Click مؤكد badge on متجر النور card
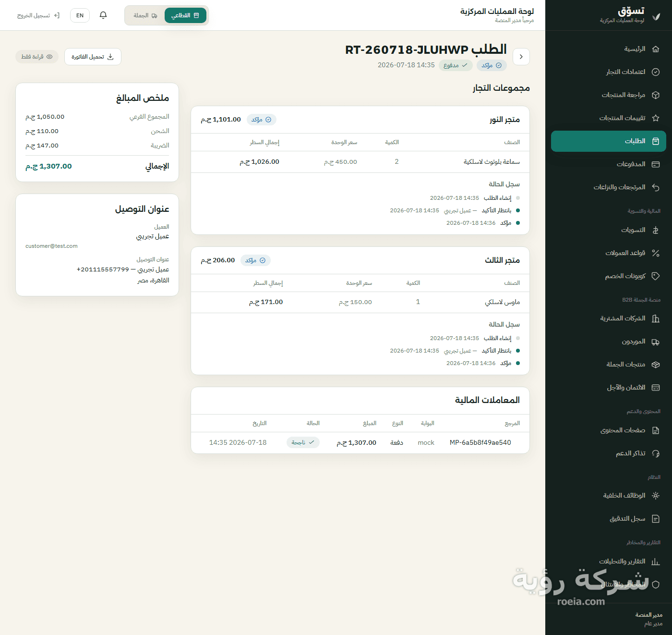The image size is (672, 635). coord(262,120)
